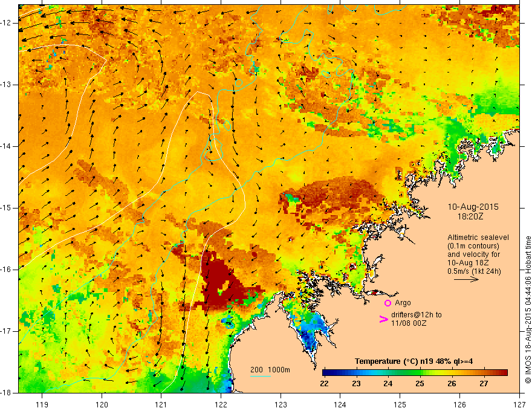Click the latitude axis label -13

tap(6, 85)
